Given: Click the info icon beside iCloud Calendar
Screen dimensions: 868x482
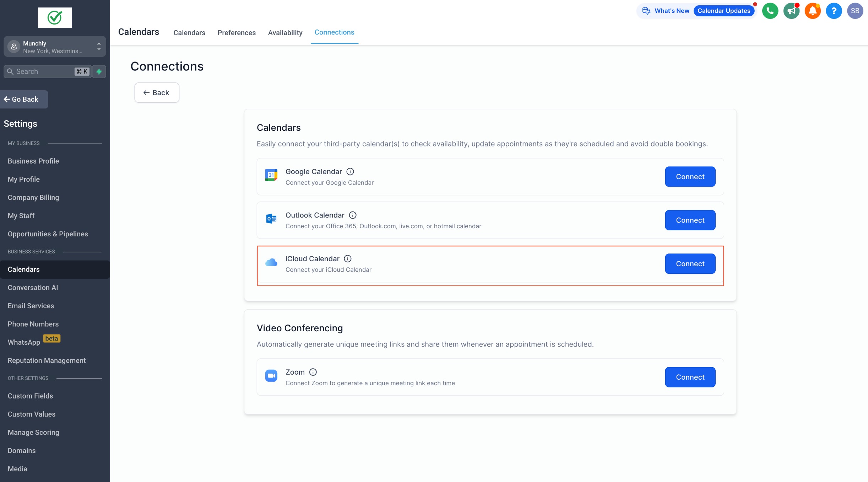Looking at the screenshot, I should pos(348,259).
